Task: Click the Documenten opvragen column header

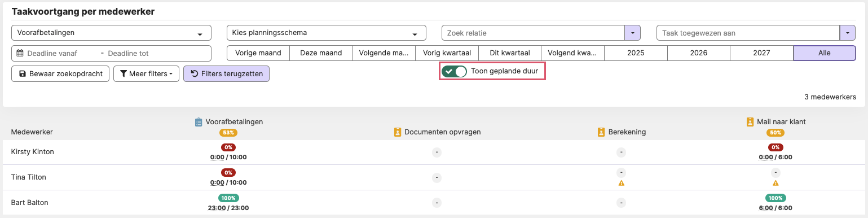Action: 443,132
